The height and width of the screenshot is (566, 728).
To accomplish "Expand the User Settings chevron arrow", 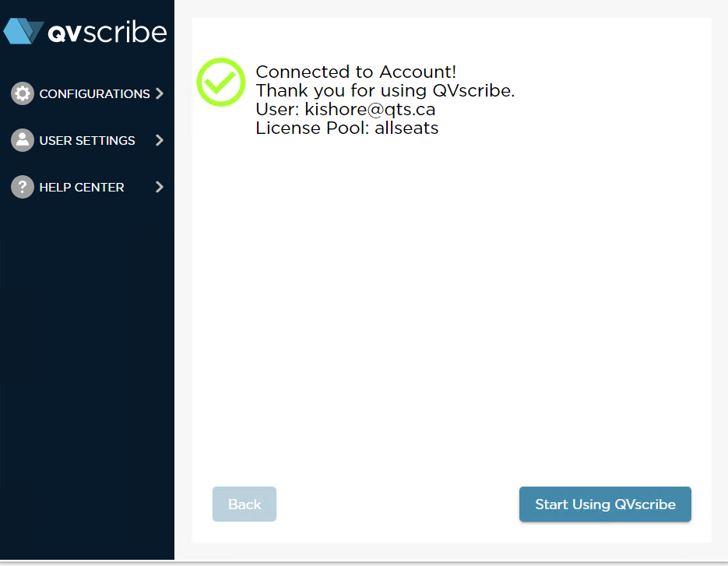I will [x=160, y=140].
